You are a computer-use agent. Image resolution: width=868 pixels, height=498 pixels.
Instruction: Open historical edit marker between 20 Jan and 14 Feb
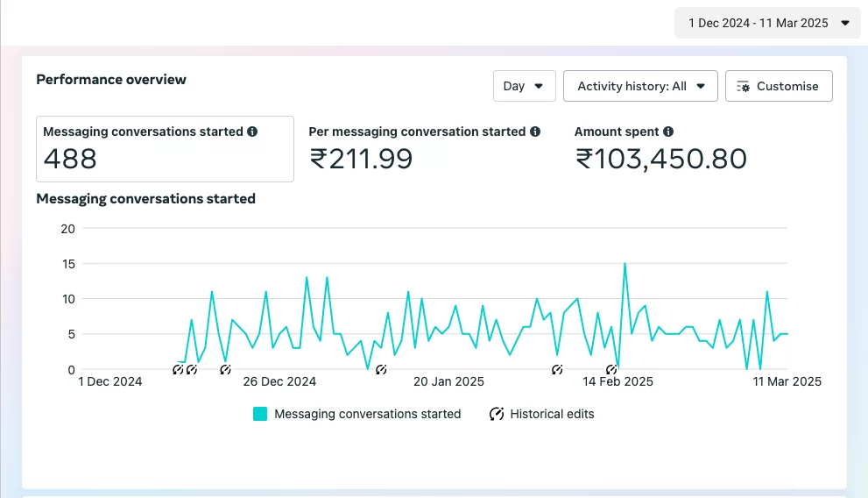pyautogui.click(x=557, y=370)
